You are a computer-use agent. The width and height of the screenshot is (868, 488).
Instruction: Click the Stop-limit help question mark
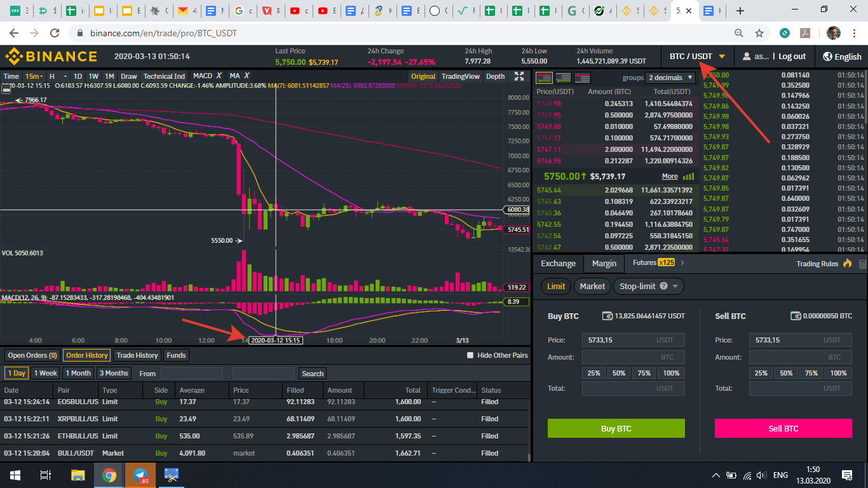pyautogui.click(x=664, y=287)
